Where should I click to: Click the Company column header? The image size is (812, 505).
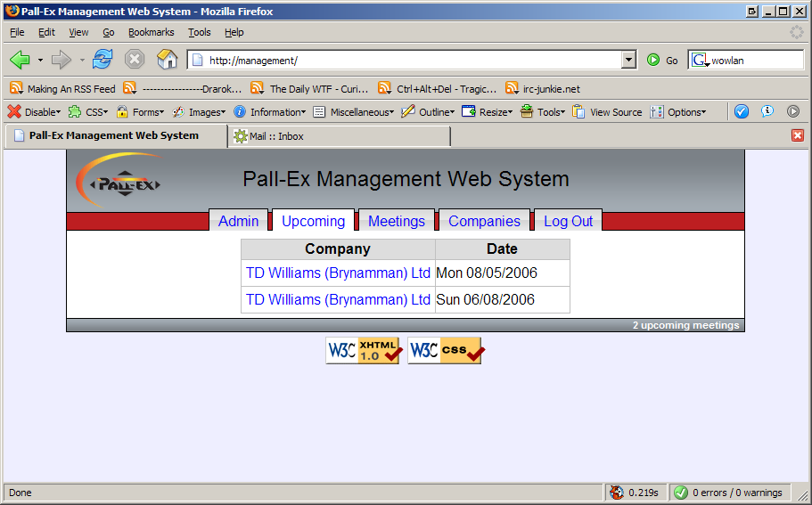338,248
